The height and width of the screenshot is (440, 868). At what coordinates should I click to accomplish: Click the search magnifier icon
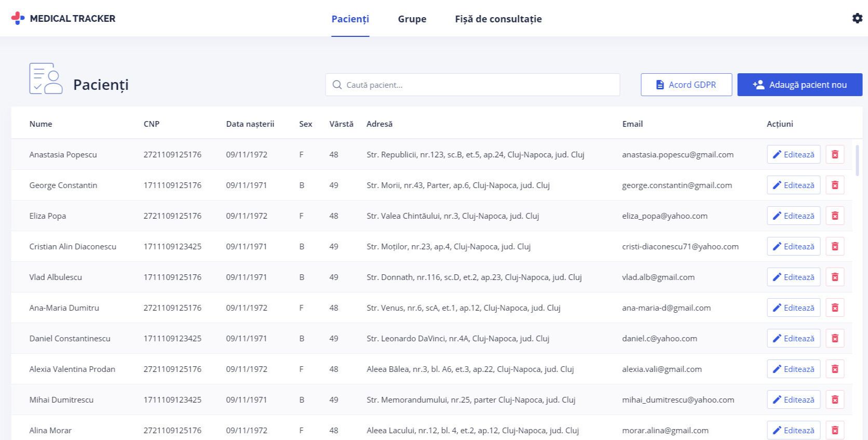pyautogui.click(x=337, y=85)
